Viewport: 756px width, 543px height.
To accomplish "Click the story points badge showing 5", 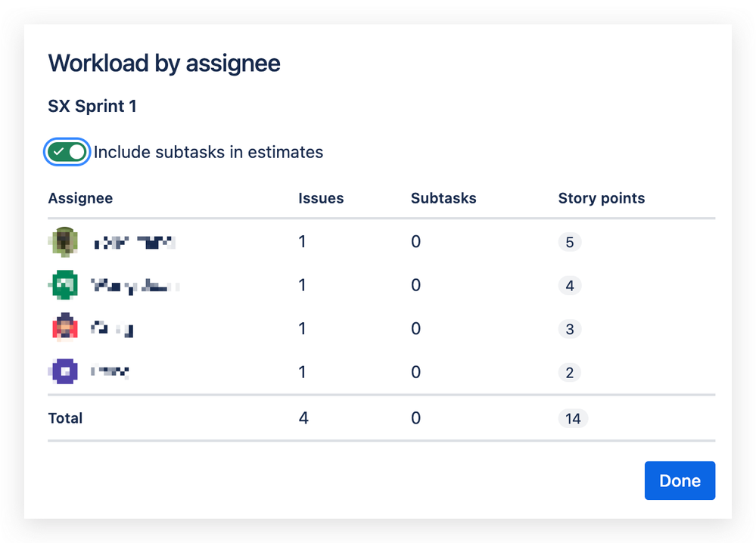I will pyautogui.click(x=569, y=242).
